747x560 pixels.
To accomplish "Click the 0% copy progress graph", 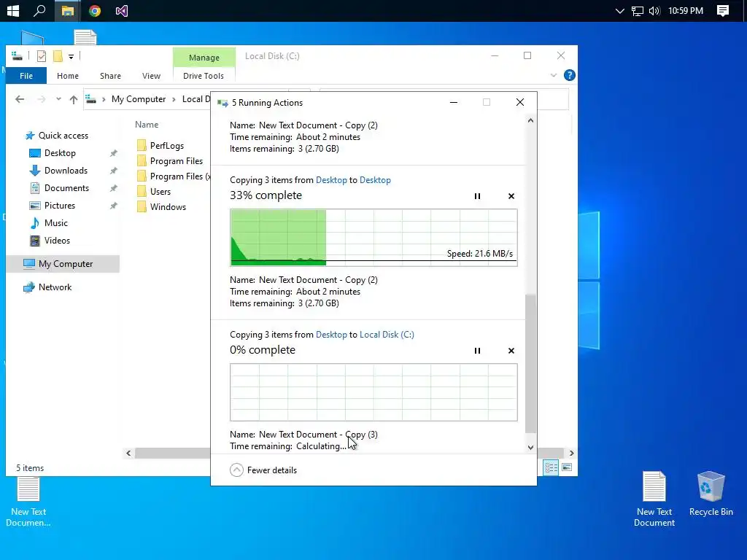I will [373, 392].
